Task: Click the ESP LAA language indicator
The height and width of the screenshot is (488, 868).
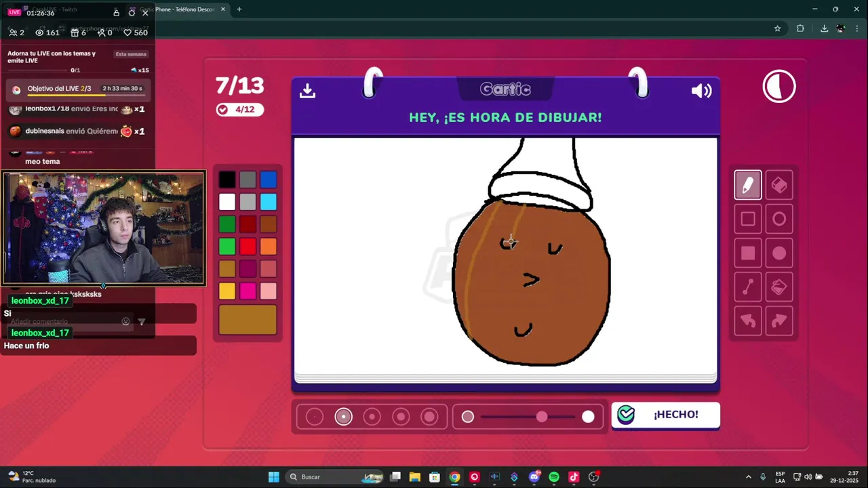Action: [x=781, y=477]
